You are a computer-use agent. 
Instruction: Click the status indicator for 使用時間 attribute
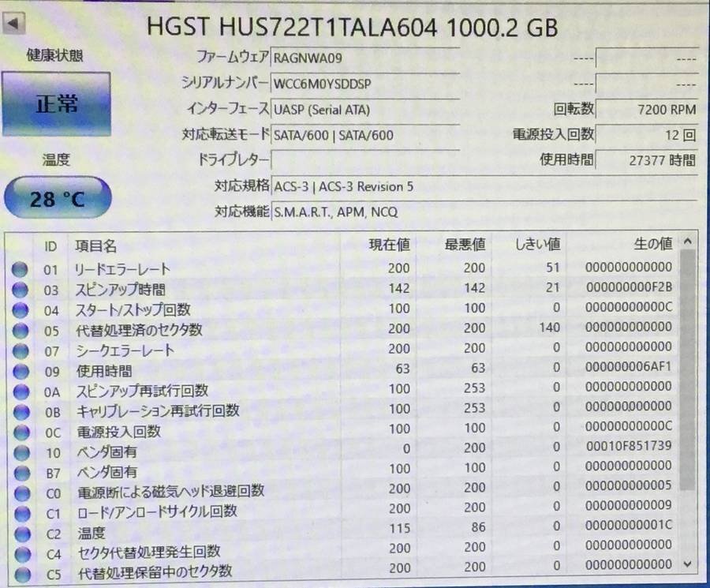coord(21,369)
